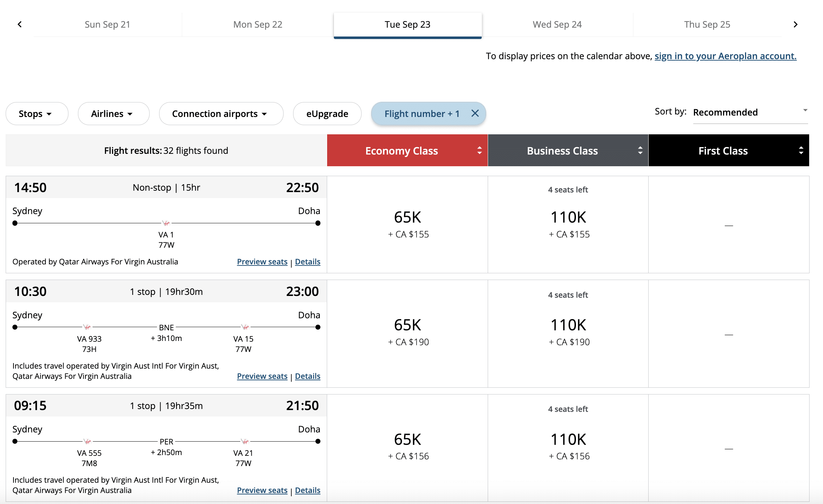Select Mon Sep 22 date tab

[x=258, y=24]
